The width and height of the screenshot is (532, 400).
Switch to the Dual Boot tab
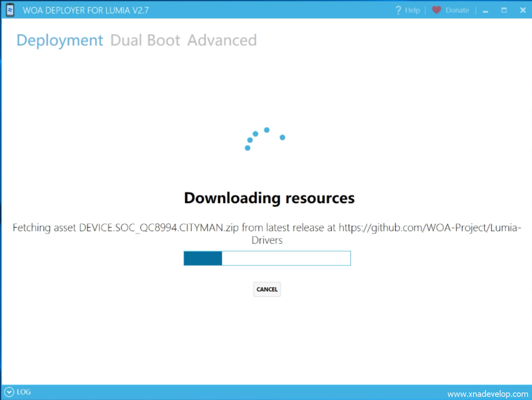(145, 41)
